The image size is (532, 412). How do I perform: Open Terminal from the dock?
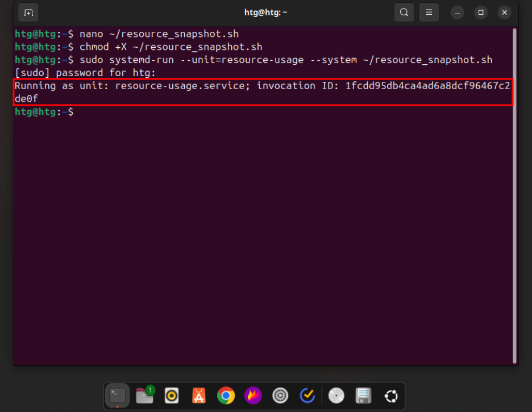click(x=118, y=396)
